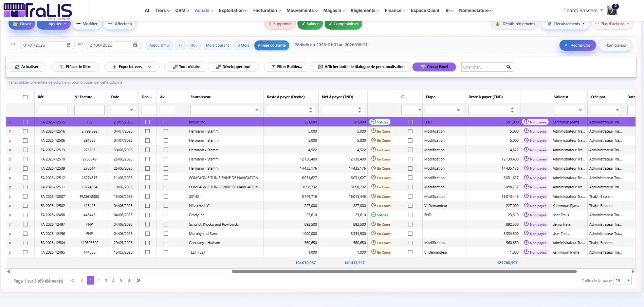This screenshot has width=644, height=307.
Task: Select row checkbox for FA 2026-12504
Action: pos(25,243)
